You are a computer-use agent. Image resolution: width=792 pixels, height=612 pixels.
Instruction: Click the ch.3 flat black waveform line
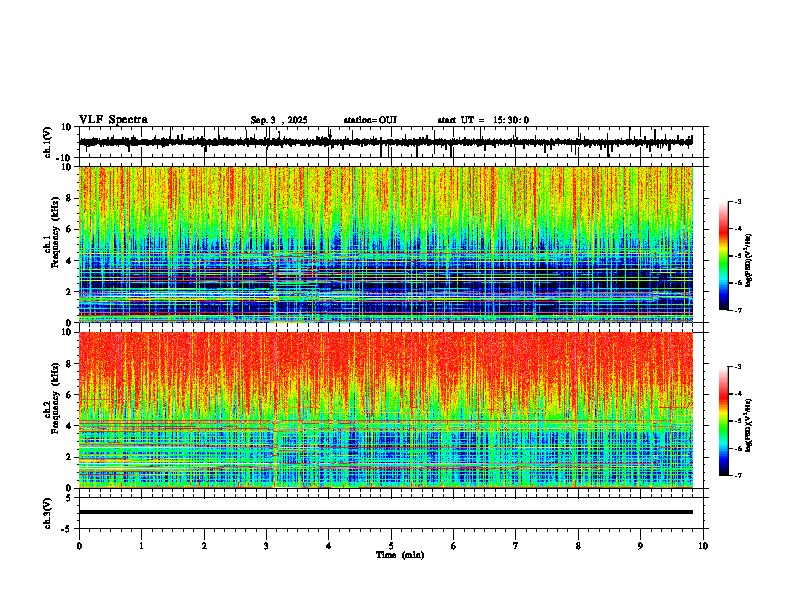(386, 512)
